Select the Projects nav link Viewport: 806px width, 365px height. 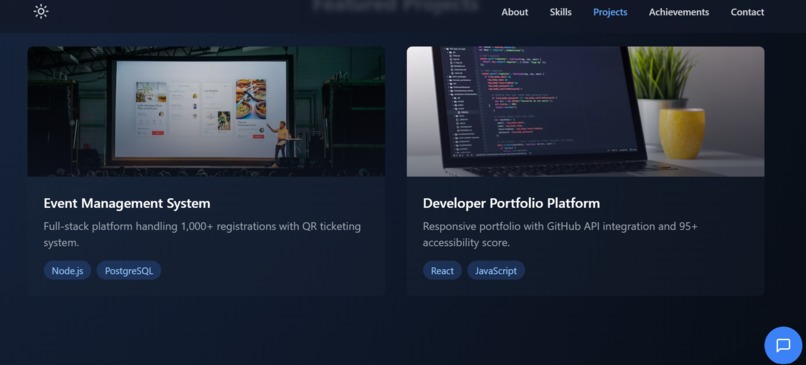[610, 12]
